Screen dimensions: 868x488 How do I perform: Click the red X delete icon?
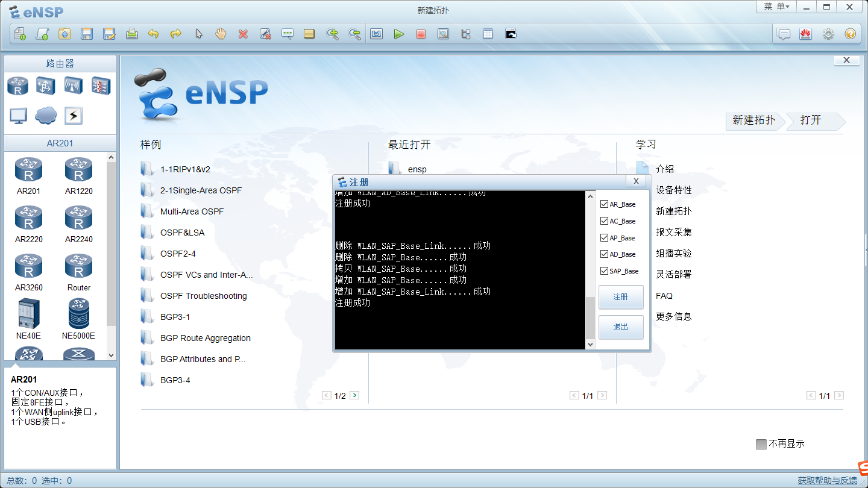coord(243,34)
